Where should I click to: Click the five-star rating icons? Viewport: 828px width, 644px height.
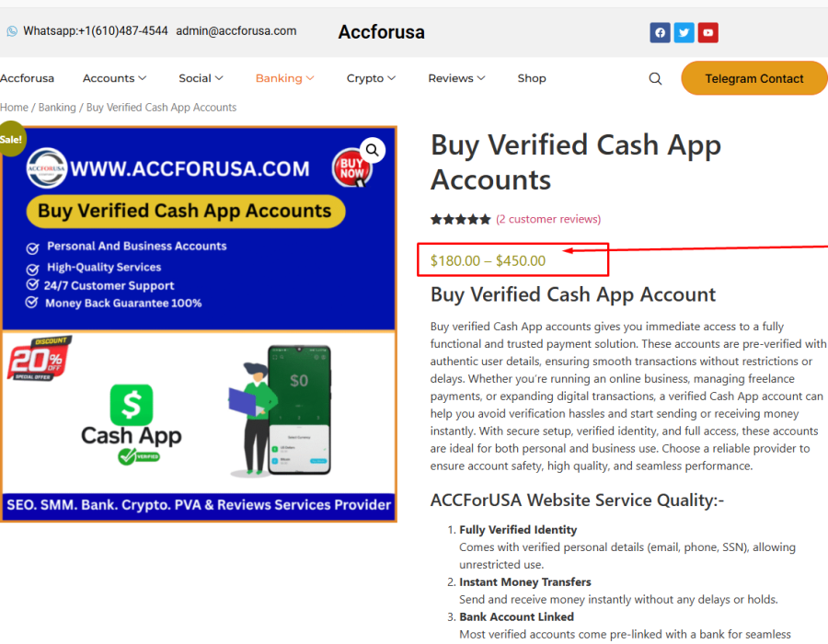pos(460,219)
